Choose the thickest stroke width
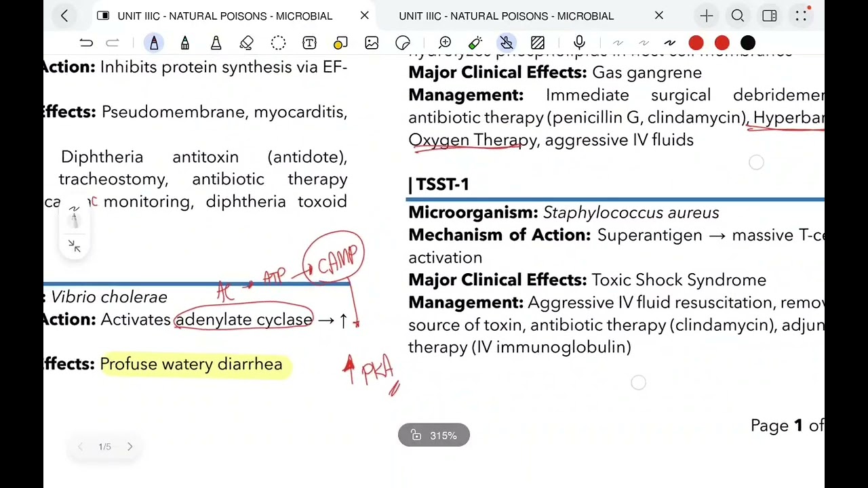 point(670,43)
